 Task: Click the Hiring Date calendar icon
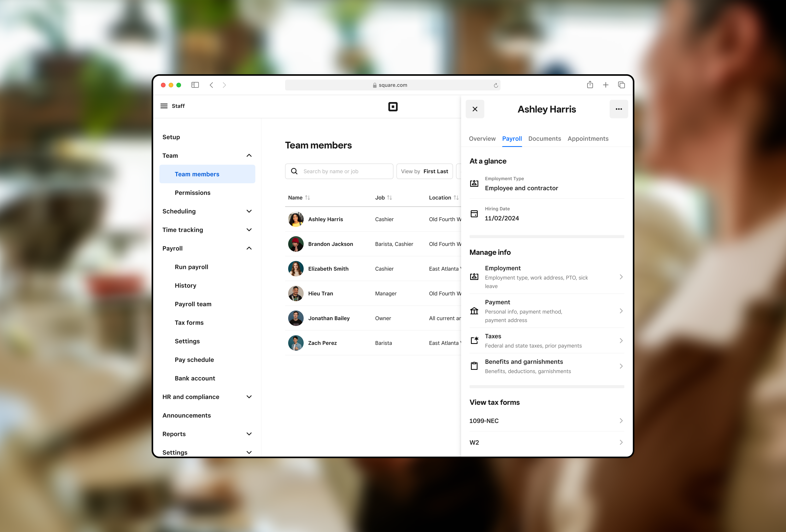[474, 214]
